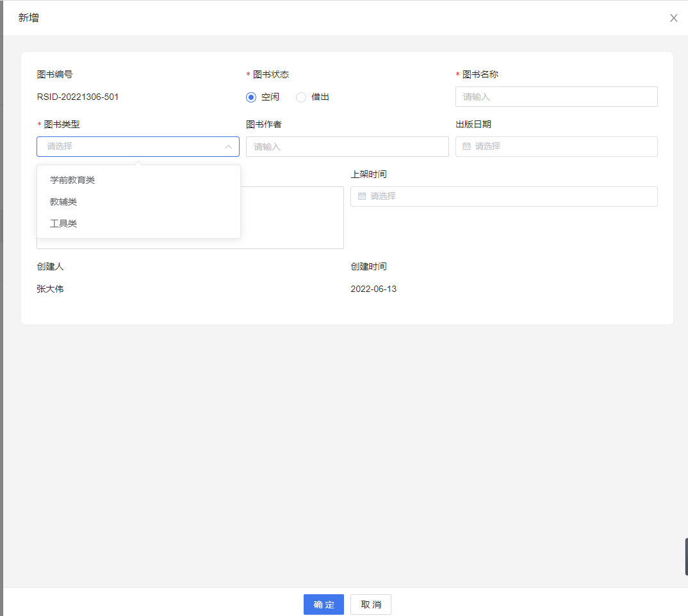This screenshot has width=688, height=616.
Task: Click the 新增 dialog title
Action: coord(29,18)
